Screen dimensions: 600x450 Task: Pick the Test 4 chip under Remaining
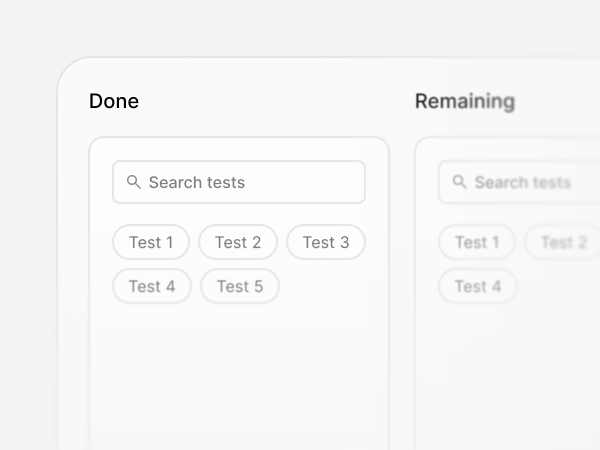point(478,286)
